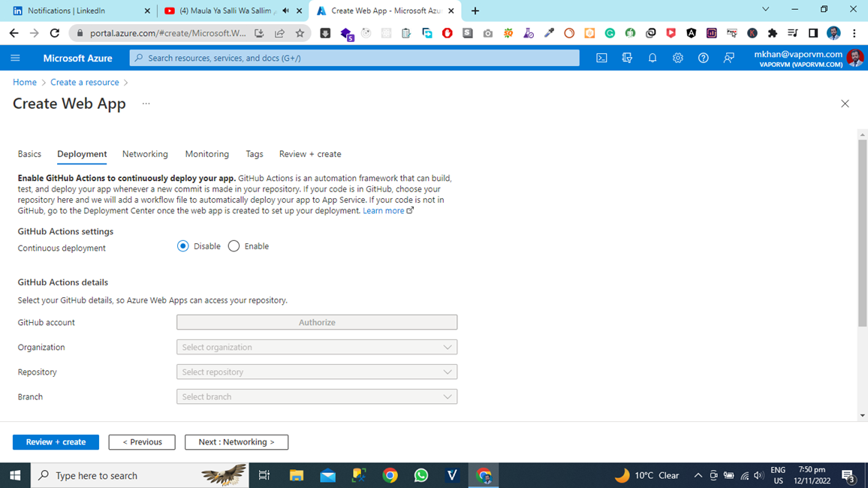Screen dimensions: 868x488
Task: Open the portal notifications bell
Action: (652, 58)
